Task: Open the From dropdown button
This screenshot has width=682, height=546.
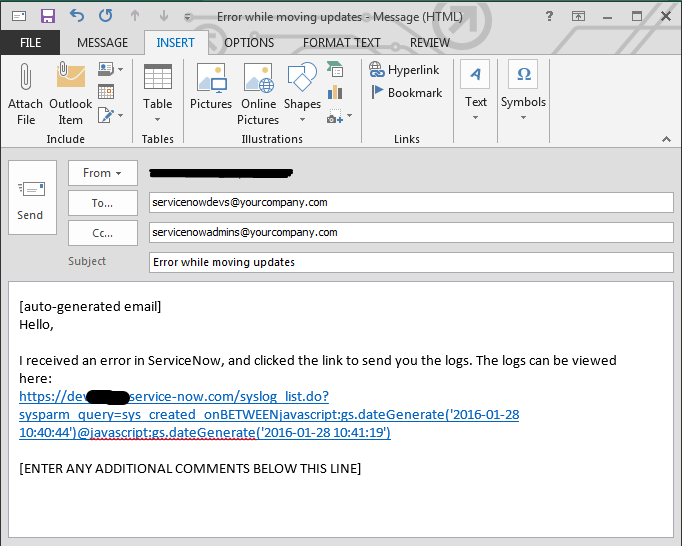Action: (x=103, y=173)
